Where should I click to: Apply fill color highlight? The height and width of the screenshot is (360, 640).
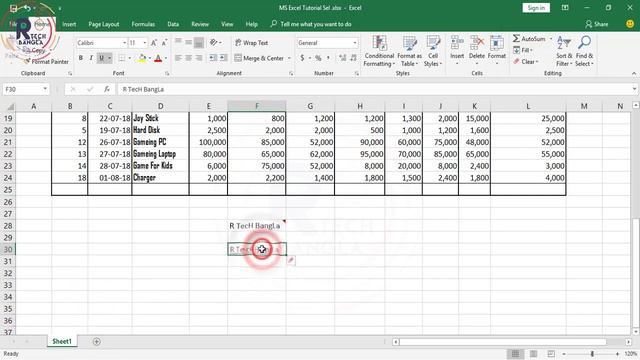pos(142,58)
